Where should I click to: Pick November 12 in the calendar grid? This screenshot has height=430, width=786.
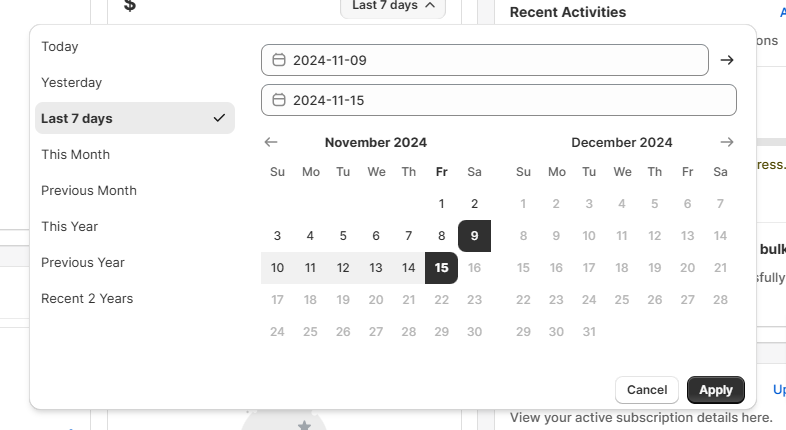(343, 268)
